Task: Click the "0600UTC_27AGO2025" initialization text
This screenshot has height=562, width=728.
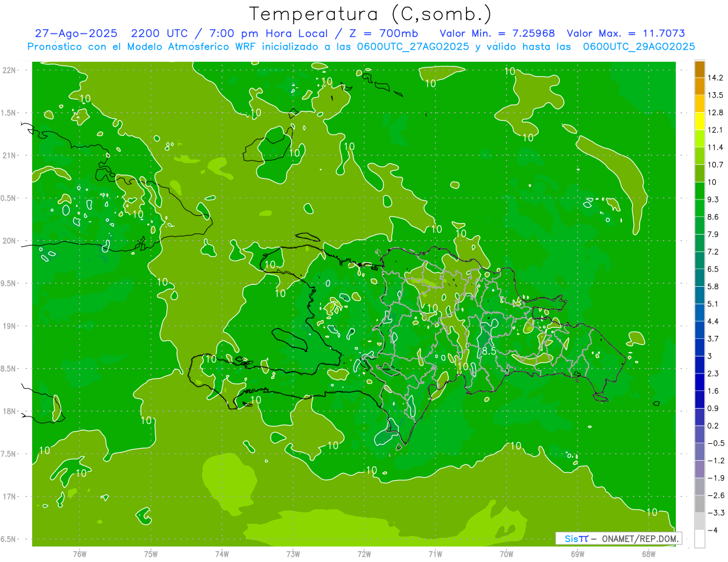Action: pos(413,47)
